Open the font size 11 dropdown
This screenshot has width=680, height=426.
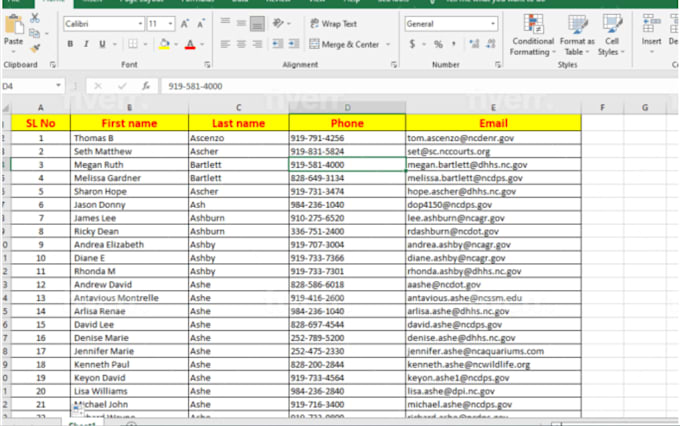click(x=170, y=24)
